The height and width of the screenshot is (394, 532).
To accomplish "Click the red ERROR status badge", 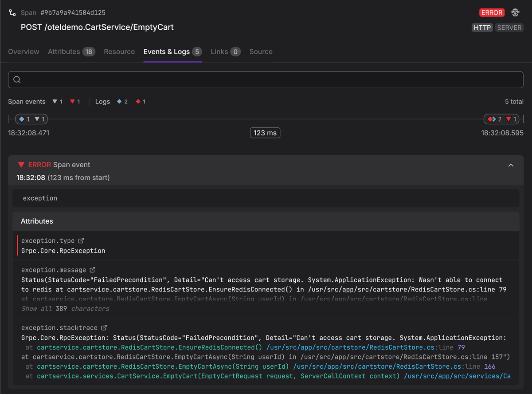I will (492, 12).
